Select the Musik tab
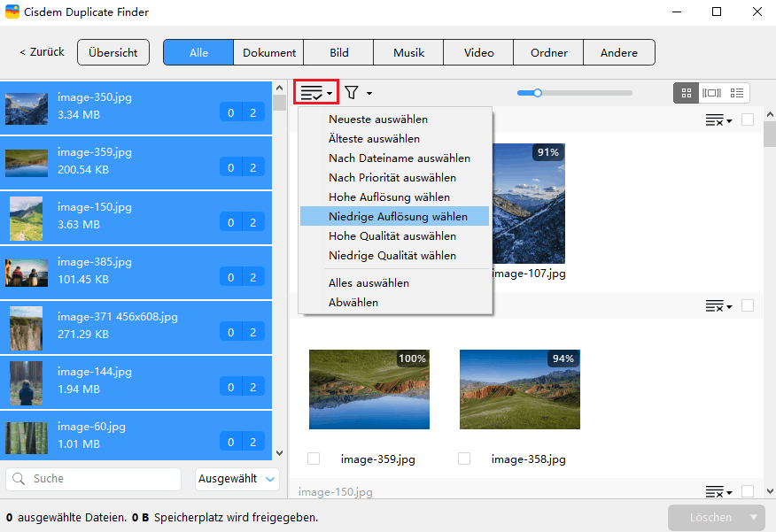This screenshot has width=776, height=532. point(408,52)
